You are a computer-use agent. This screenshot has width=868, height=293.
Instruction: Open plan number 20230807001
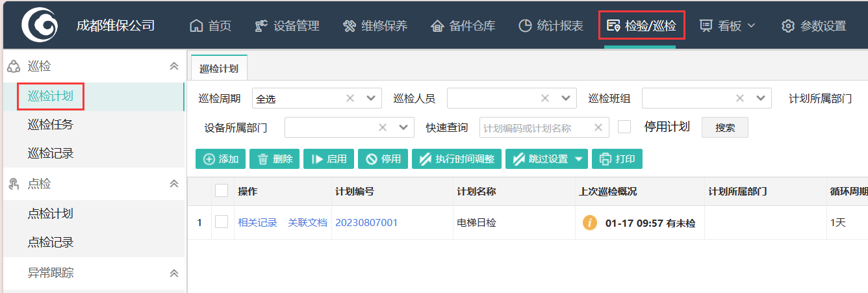coord(366,223)
